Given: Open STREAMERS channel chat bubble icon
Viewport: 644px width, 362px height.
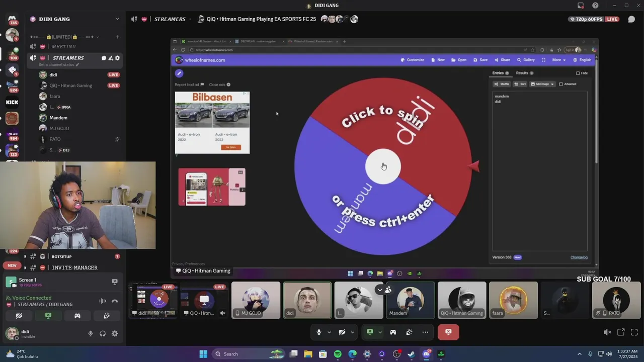Looking at the screenshot, I should 104,58.
